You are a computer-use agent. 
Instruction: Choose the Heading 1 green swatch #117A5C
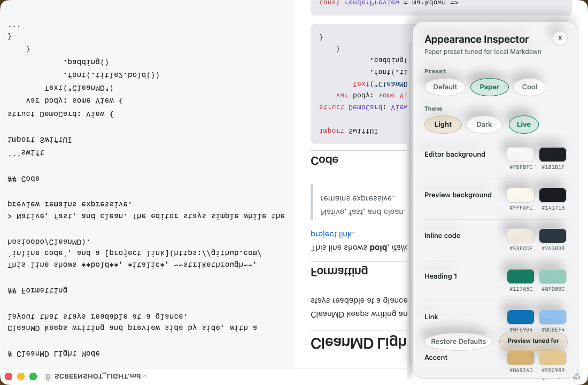[x=520, y=276]
